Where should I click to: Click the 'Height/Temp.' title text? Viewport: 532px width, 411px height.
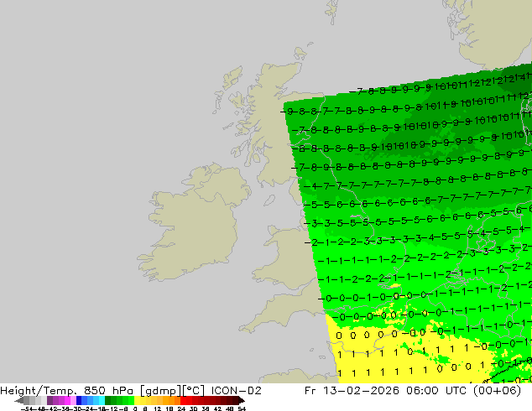click(39, 391)
